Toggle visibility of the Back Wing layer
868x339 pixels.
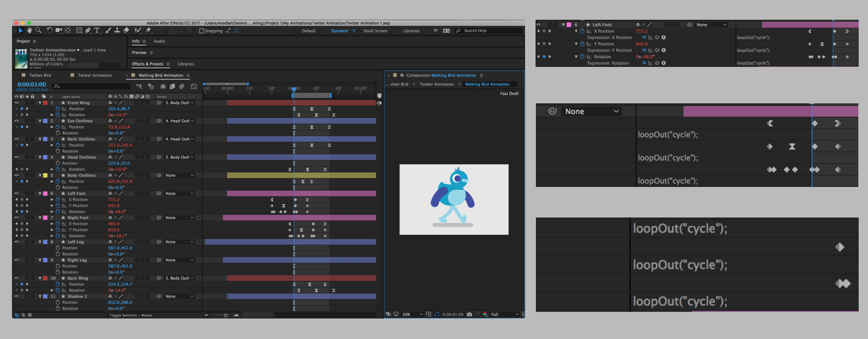click(17, 278)
